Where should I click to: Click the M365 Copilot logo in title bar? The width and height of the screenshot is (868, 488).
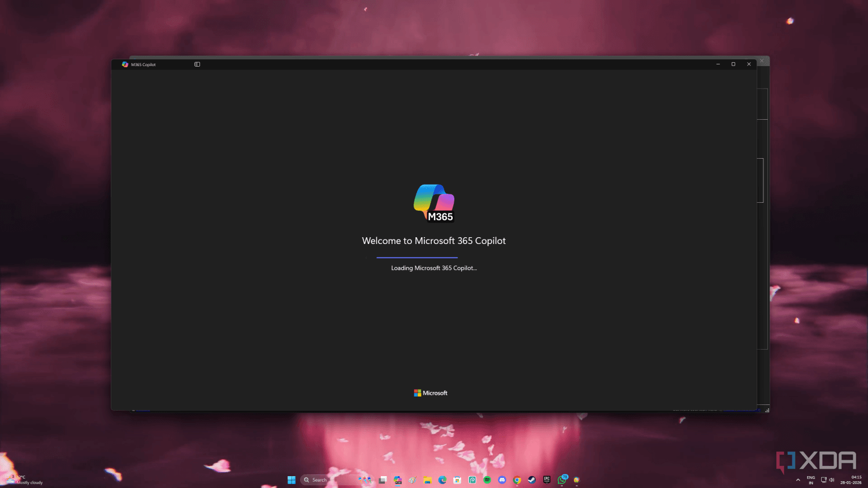pyautogui.click(x=125, y=64)
